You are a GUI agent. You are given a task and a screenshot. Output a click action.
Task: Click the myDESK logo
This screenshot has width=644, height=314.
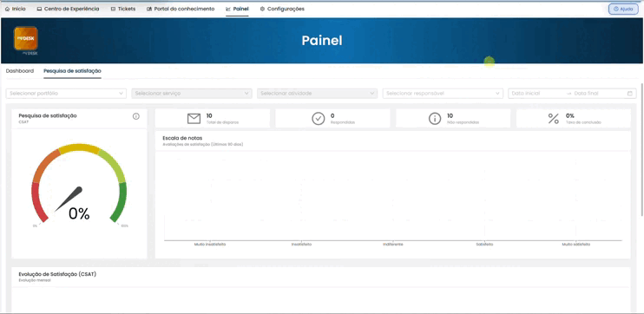click(26, 38)
